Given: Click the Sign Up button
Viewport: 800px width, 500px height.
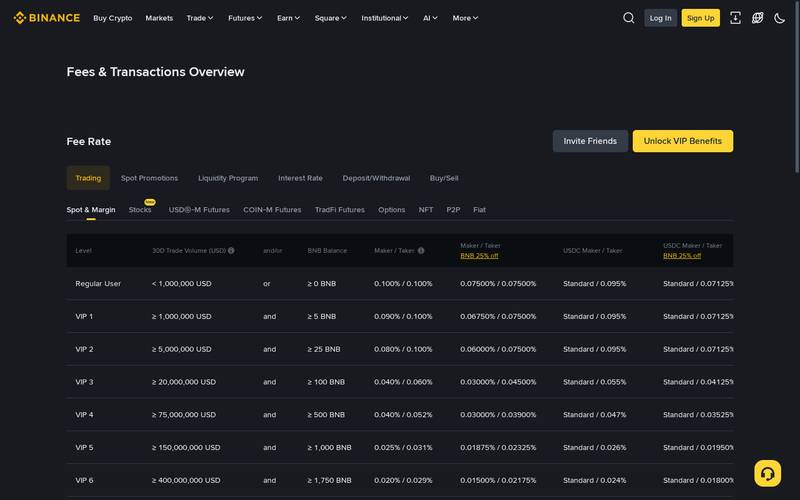Looking at the screenshot, I should click(x=701, y=18).
